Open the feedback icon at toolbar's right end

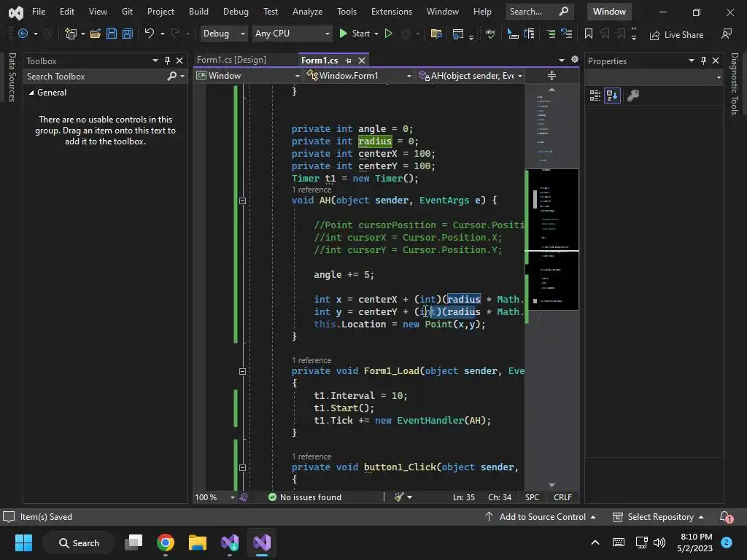tap(727, 34)
